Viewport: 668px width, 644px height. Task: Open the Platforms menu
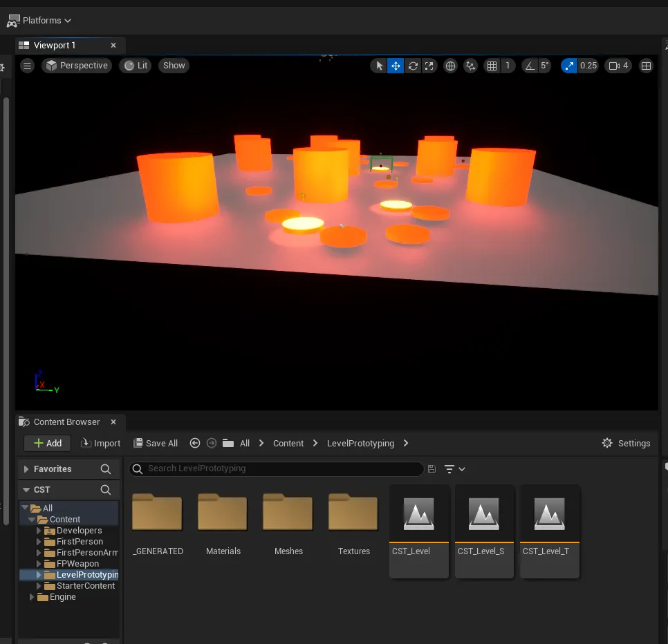(x=40, y=21)
